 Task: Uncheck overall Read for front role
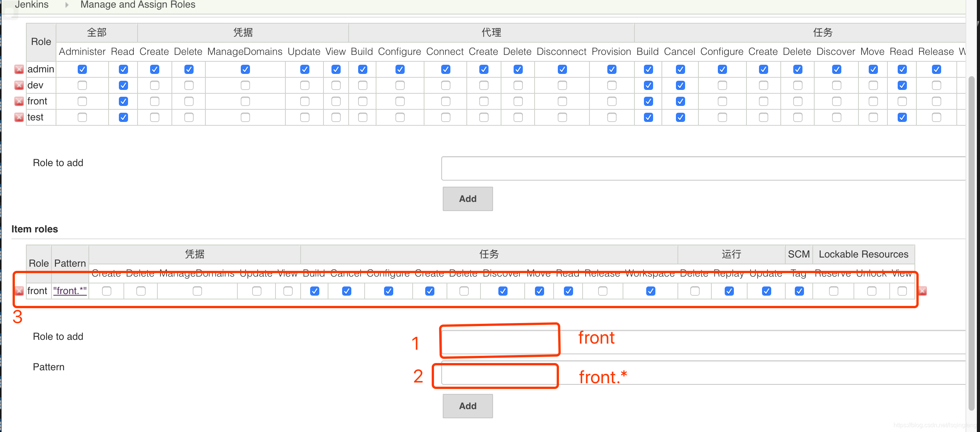[x=123, y=101]
